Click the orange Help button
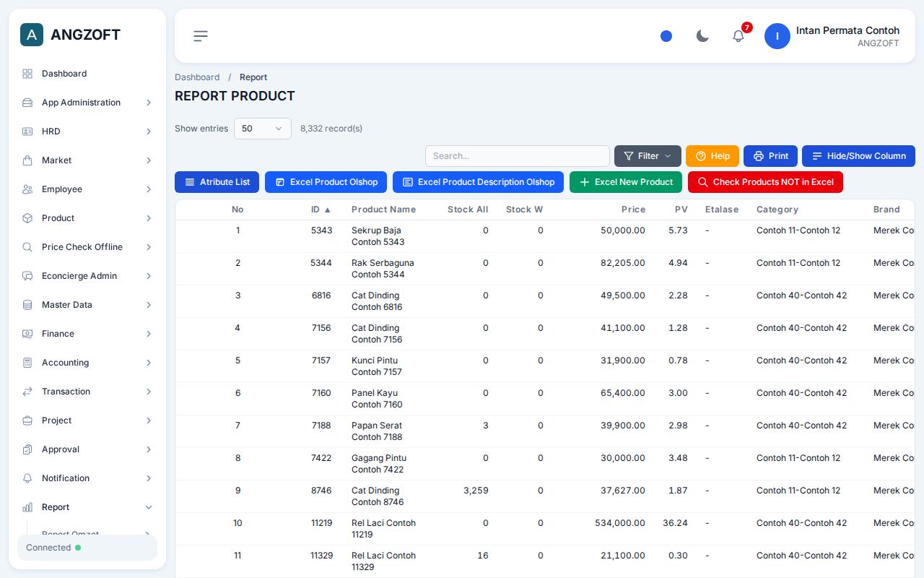Viewport: 924px width, 578px height. pos(712,156)
